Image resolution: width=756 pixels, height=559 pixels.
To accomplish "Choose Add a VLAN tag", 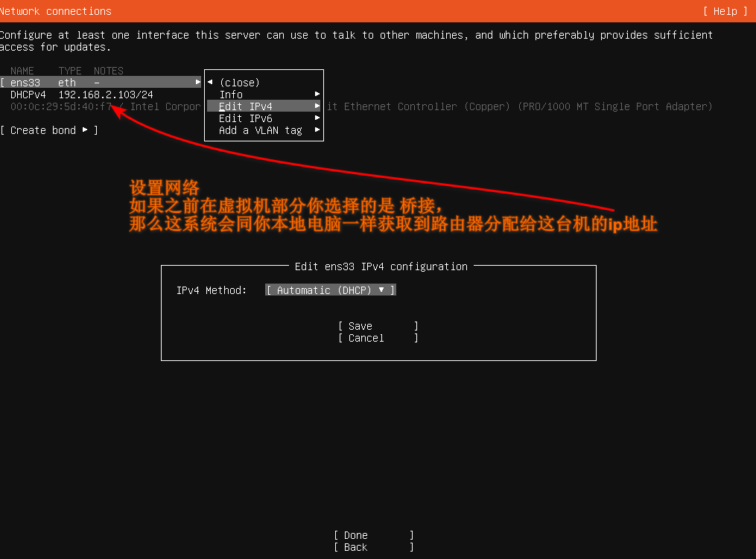I will coord(261,130).
